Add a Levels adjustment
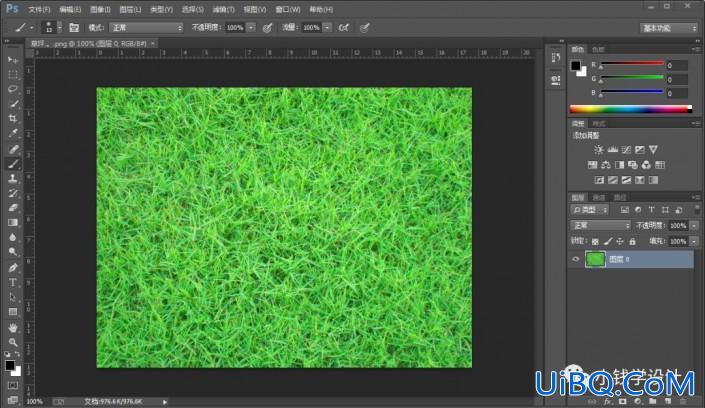This screenshot has height=408, width=705. click(x=612, y=150)
